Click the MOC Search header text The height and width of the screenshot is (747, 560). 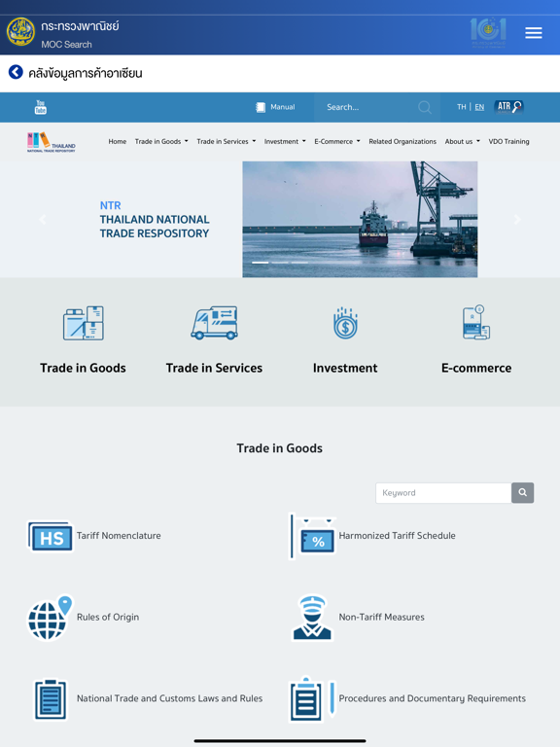66,45
